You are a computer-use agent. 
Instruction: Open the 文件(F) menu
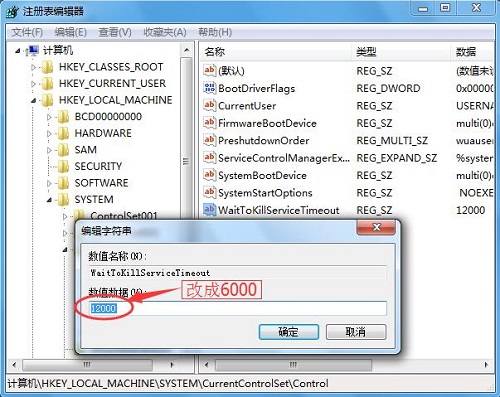point(27,32)
